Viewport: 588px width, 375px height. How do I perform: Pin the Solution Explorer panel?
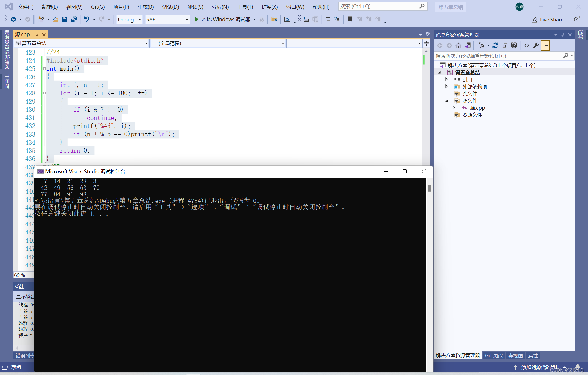(563, 35)
